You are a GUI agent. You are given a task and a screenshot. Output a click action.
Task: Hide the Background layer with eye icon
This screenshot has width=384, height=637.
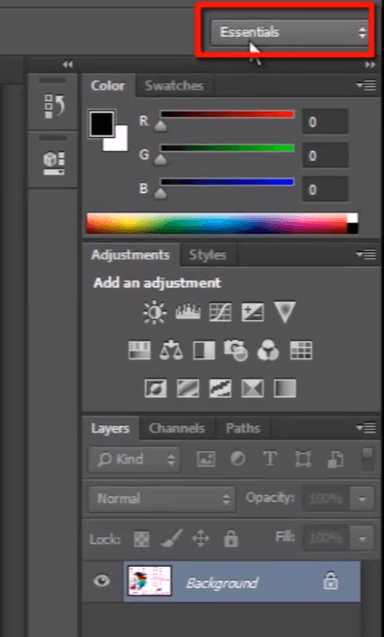tap(102, 581)
